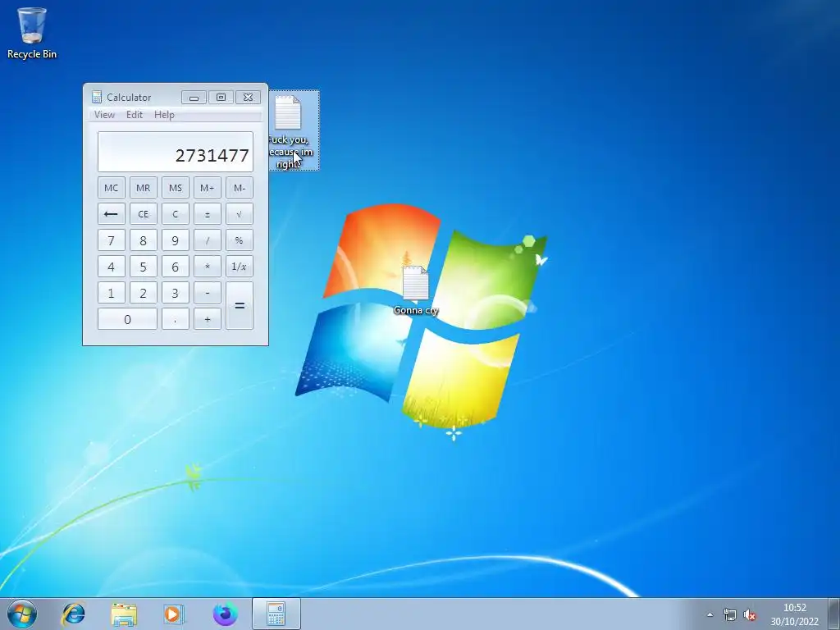Click the Calculator title bar icon
The width and height of the screenshot is (840, 630).
[97, 97]
